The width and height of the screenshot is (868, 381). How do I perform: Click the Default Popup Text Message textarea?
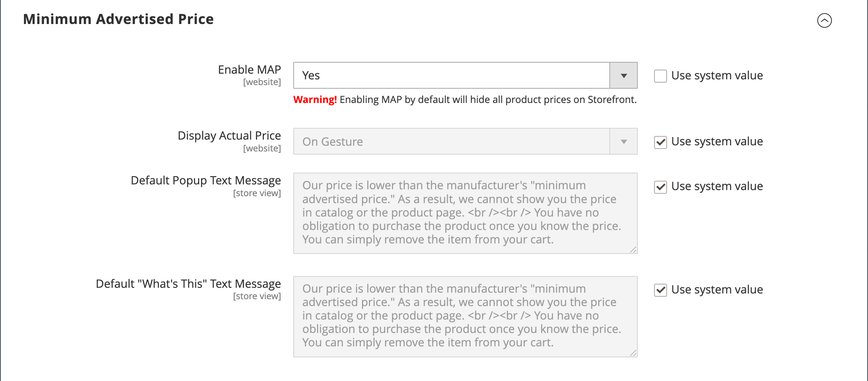pyautogui.click(x=465, y=213)
